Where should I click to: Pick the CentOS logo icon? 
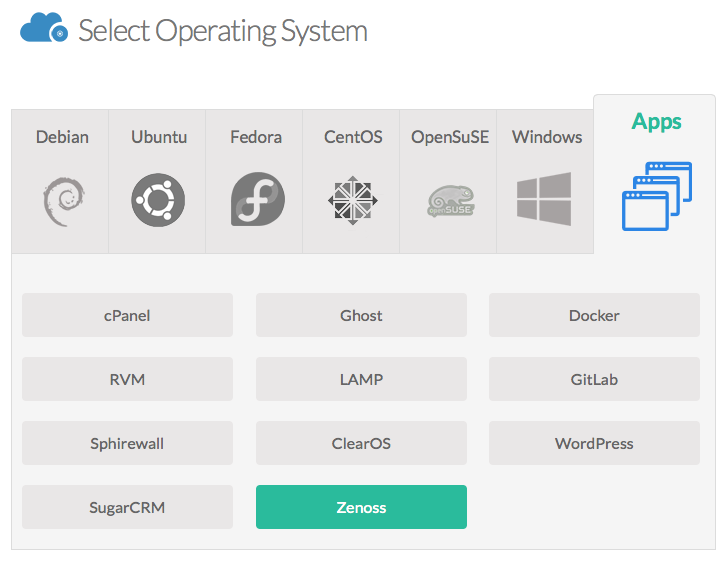coord(353,200)
